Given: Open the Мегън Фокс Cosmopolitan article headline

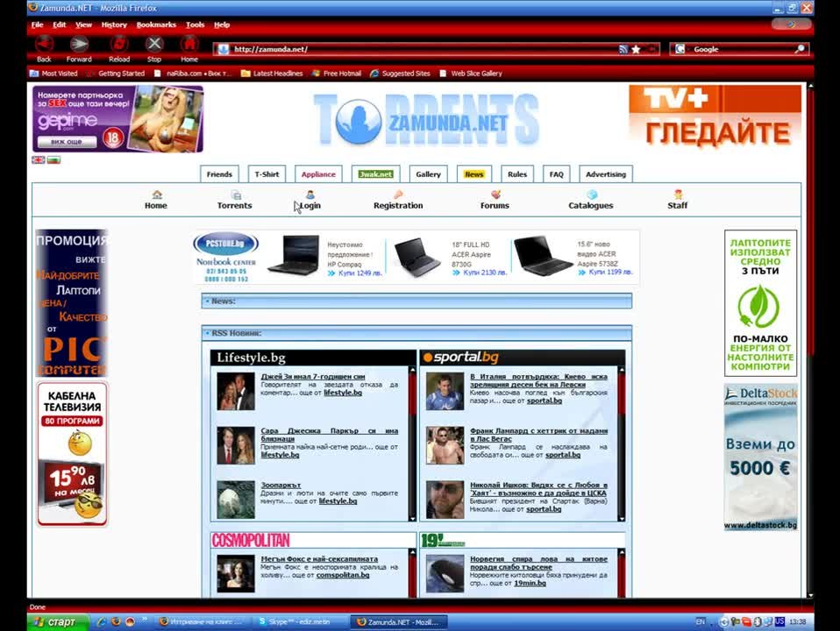Looking at the screenshot, I should pos(319,558).
